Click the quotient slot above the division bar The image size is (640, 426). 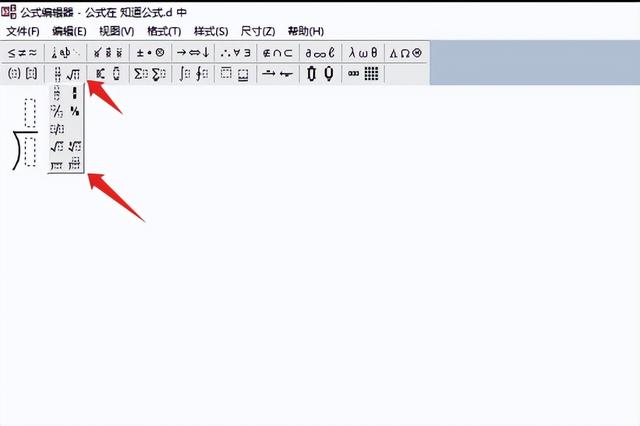point(30,113)
